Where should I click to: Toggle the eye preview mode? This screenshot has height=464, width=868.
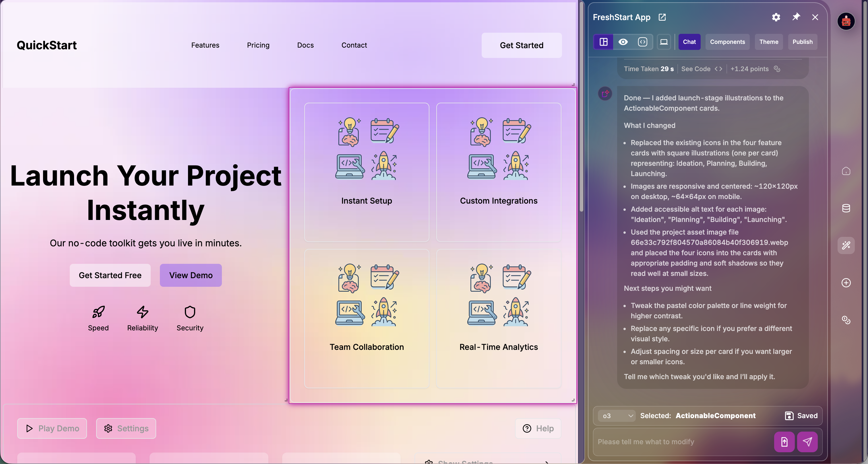pos(623,42)
